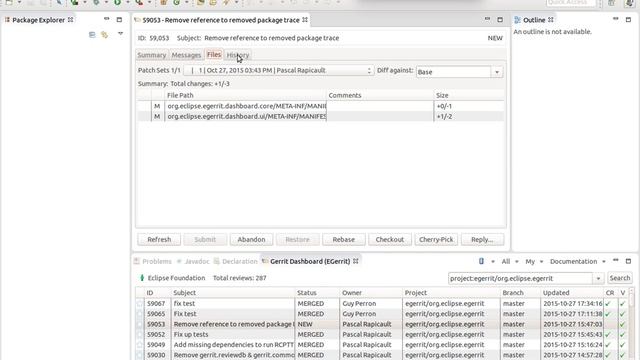Screen dimensions: 640x360
Task: Click the Refresh button
Action: pos(159,240)
